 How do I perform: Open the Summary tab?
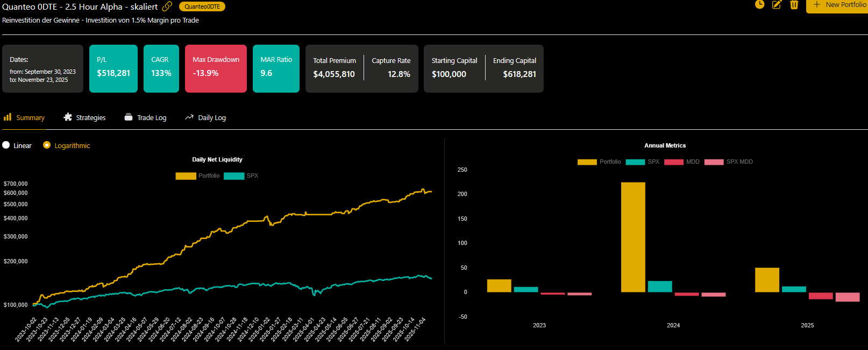pyautogui.click(x=30, y=118)
